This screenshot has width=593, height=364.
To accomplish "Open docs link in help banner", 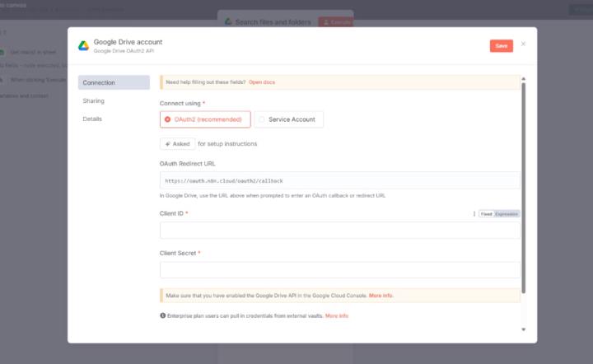I will tap(262, 82).
